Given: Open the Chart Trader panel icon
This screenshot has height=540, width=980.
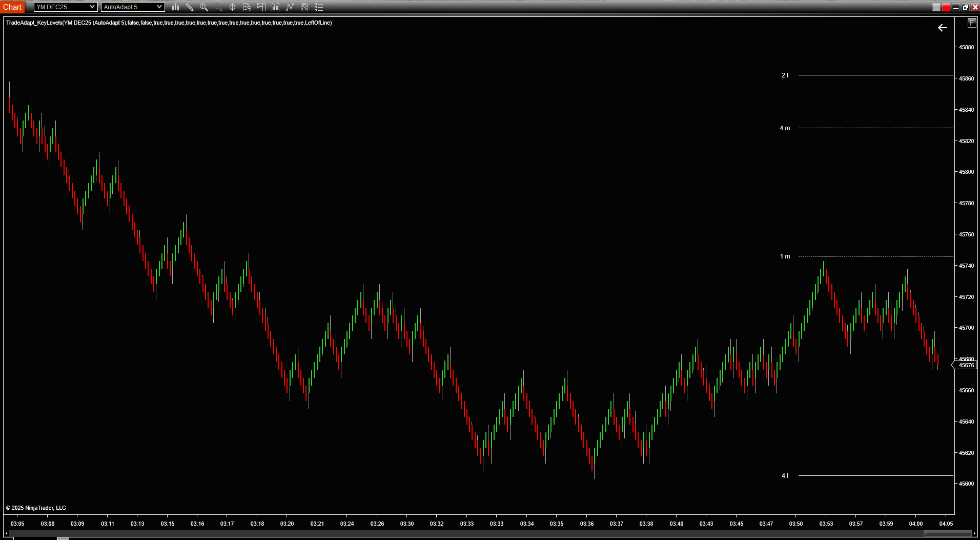Looking at the screenshot, I should point(261,7).
